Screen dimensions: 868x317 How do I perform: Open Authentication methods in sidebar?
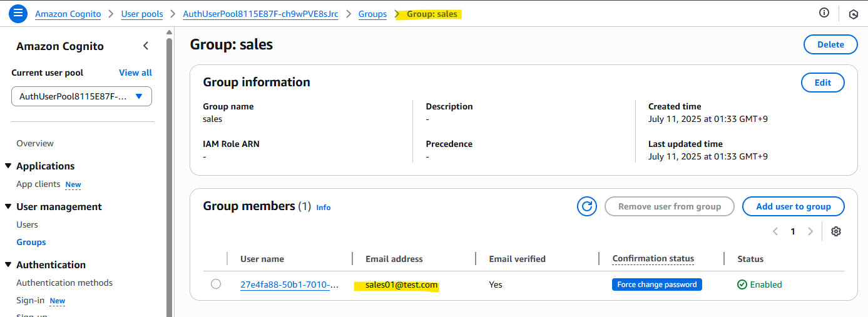tap(64, 283)
